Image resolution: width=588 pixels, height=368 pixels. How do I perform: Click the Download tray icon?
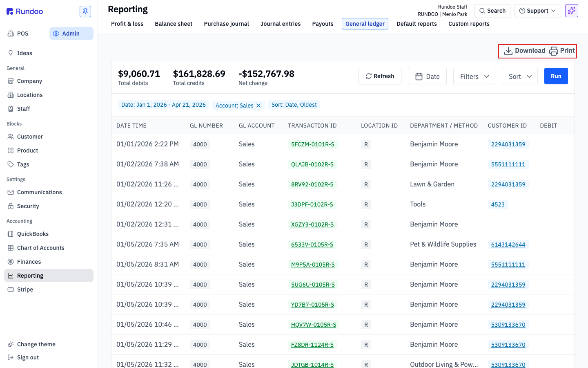pyautogui.click(x=508, y=51)
